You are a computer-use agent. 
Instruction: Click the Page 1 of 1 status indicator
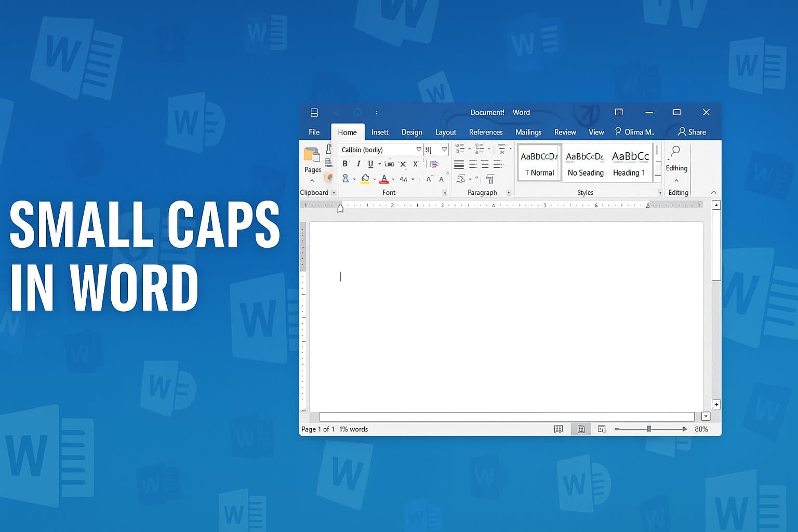point(318,429)
